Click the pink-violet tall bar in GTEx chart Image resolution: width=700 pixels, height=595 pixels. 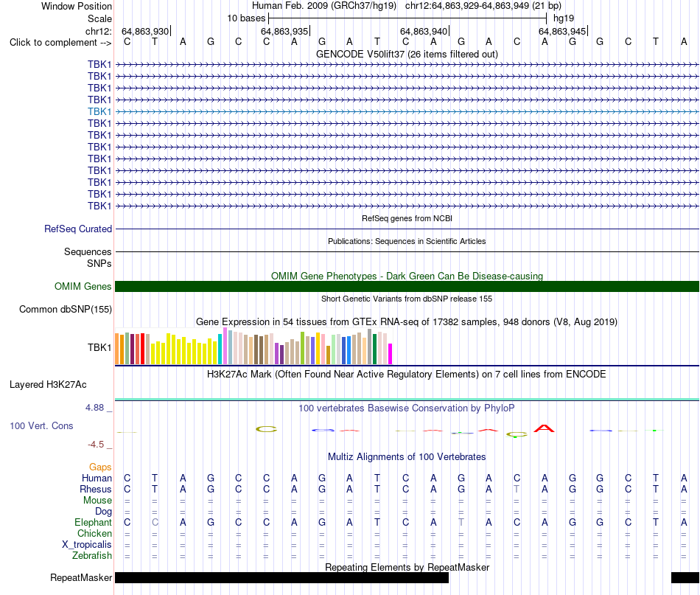click(225, 346)
